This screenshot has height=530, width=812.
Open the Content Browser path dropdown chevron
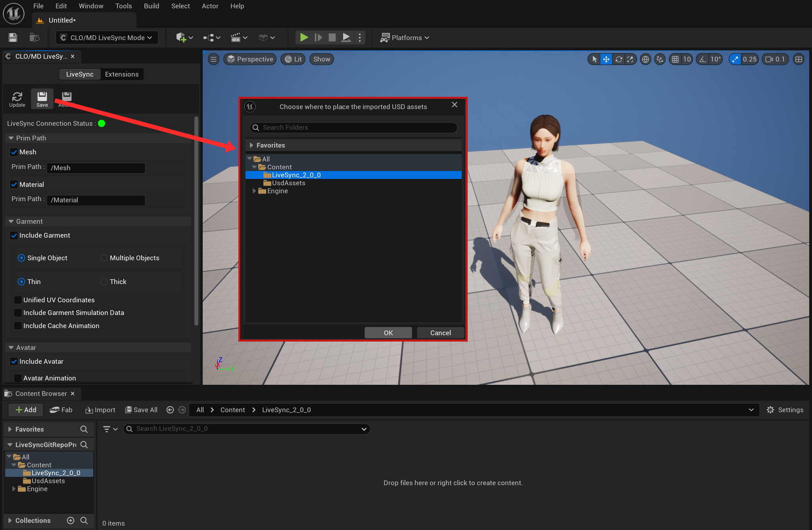pyautogui.click(x=751, y=410)
